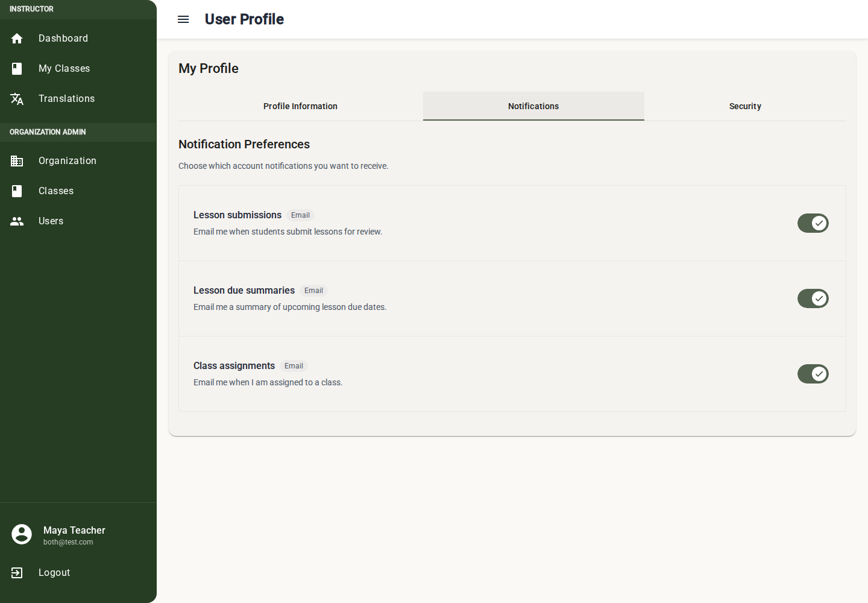The image size is (868, 603).
Task: Turn off Lesson due summaries toggle
Action: [813, 298]
